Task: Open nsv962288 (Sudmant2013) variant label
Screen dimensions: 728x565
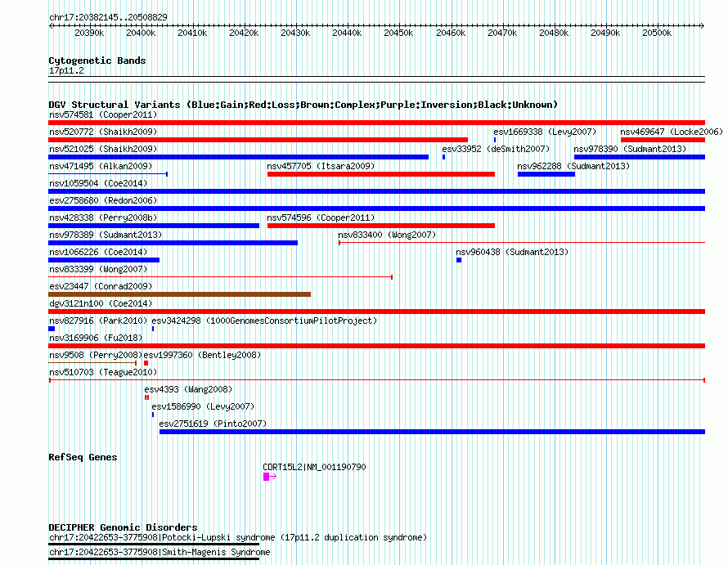Action: point(573,166)
